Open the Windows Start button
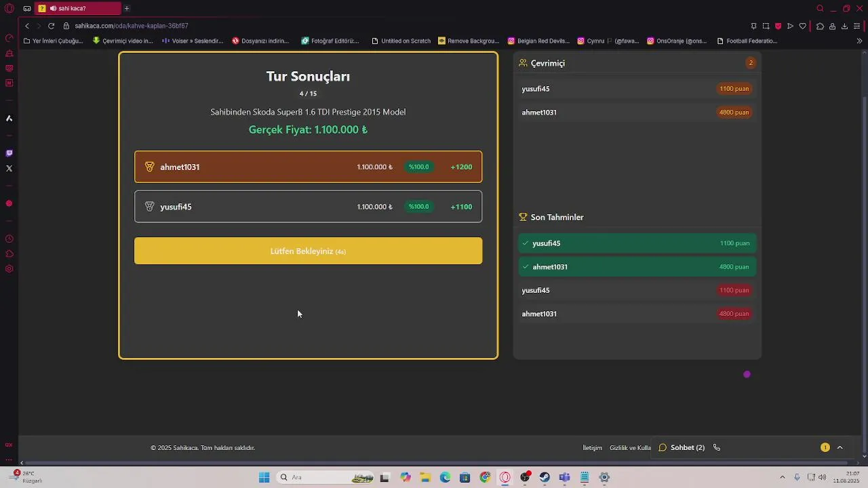This screenshot has height=488, width=868. (264, 477)
